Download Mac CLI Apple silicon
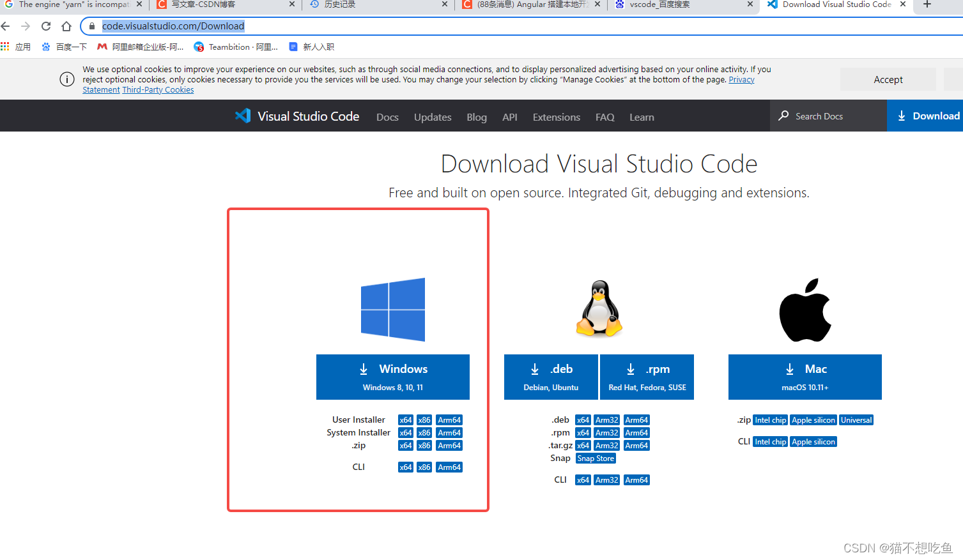The width and height of the screenshot is (963, 560). point(813,442)
